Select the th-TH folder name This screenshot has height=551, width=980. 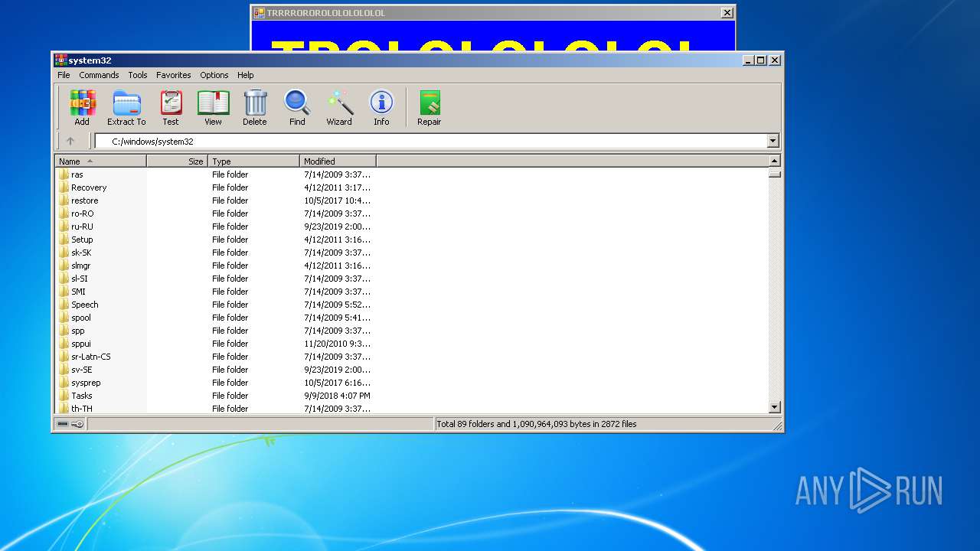(x=81, y=409)
